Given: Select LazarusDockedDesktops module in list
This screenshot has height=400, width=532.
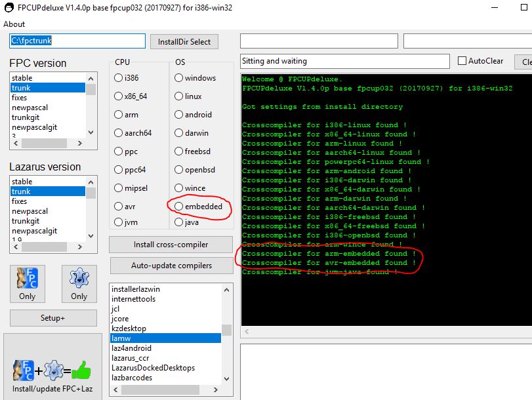Looking at the screenshot, I should point(165,368).
